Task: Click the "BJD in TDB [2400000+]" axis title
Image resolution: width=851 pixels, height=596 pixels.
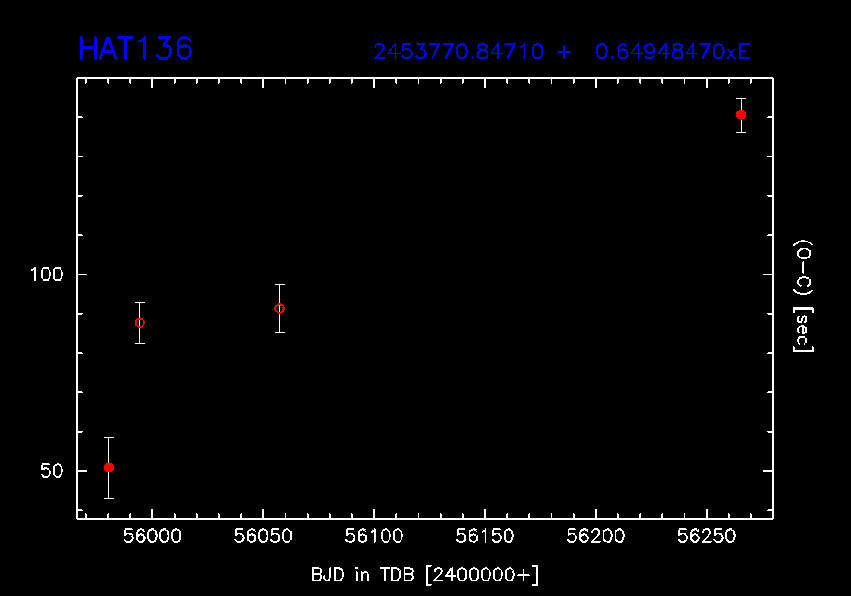Action: [425, 574]
